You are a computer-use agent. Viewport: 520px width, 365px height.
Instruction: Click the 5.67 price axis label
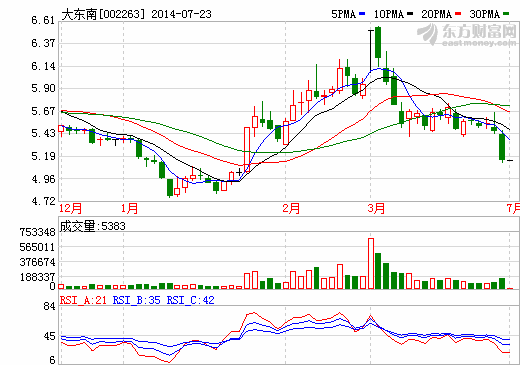(x=43, y=111)
